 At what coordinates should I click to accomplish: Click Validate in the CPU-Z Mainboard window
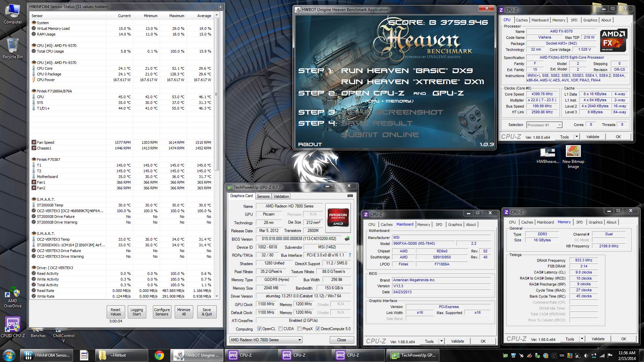(x=458, y=341)
